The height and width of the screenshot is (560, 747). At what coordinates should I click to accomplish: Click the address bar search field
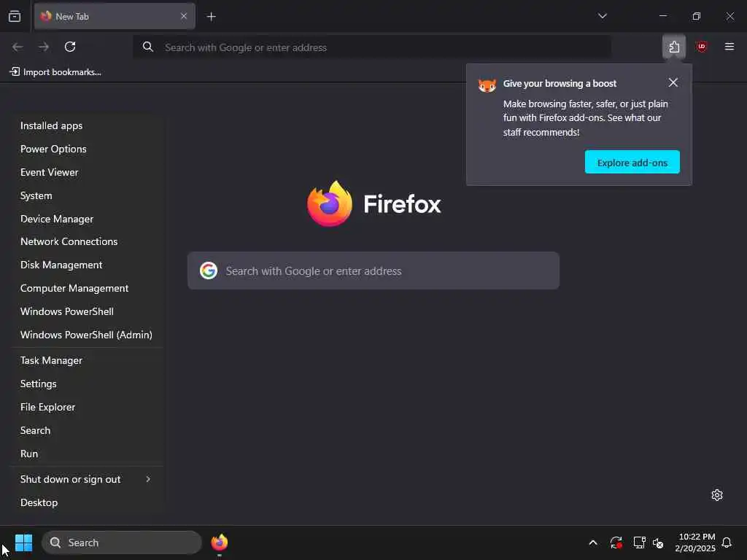(x=371, y=47)
